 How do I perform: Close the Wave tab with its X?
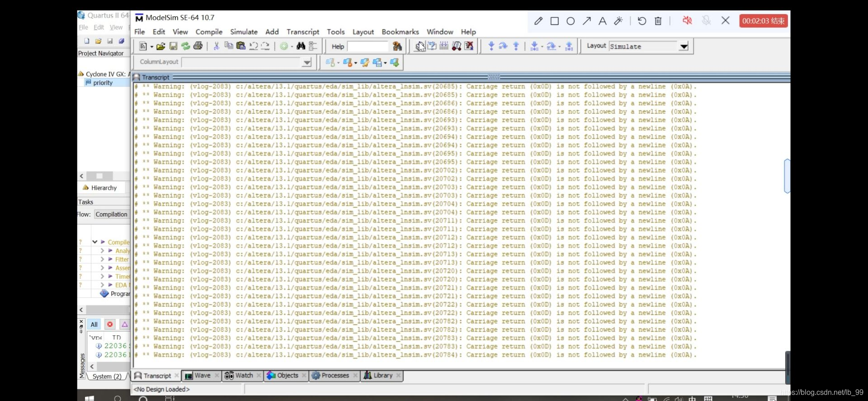pyautogui.click(x=217, y=376)
